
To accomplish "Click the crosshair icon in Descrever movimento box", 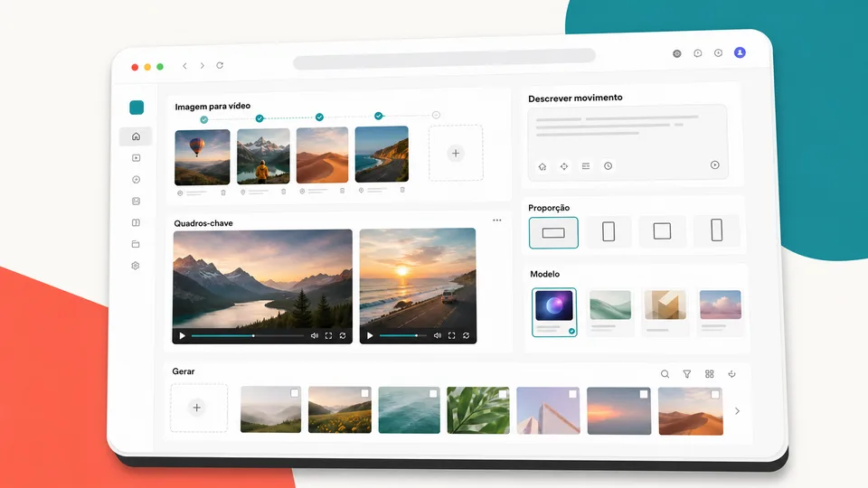I will tap(564, 166).
